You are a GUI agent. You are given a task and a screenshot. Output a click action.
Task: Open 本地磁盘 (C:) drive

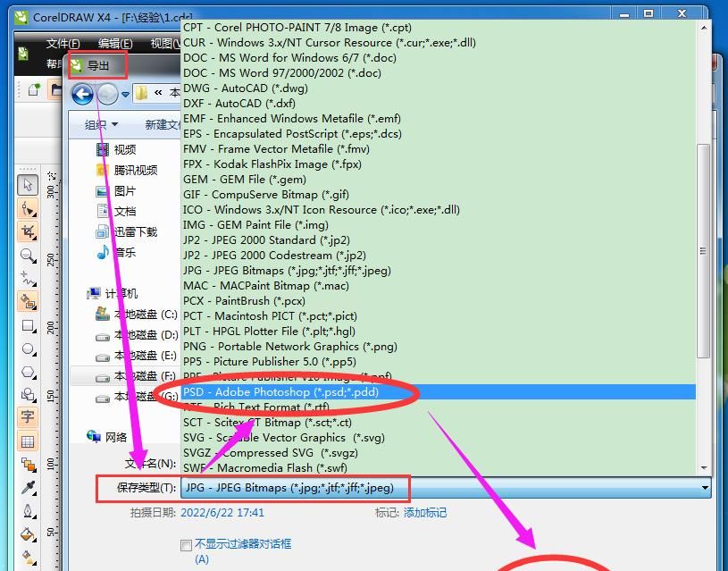pos(137,315)
